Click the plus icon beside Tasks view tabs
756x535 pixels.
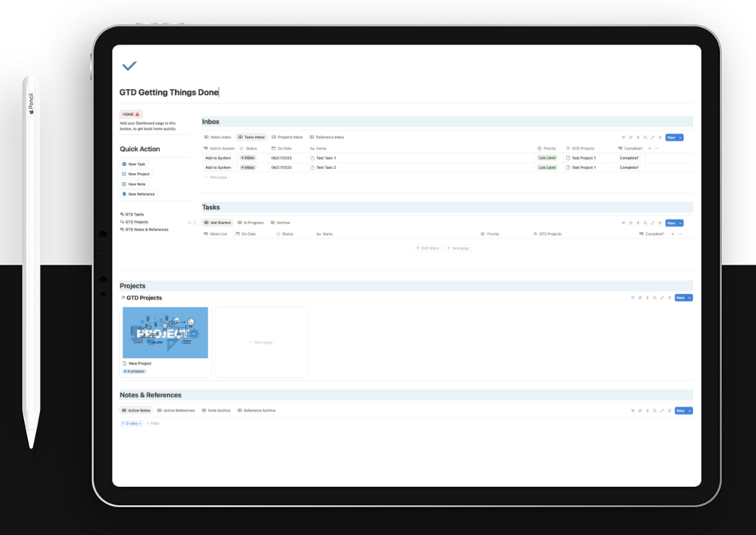190,223
